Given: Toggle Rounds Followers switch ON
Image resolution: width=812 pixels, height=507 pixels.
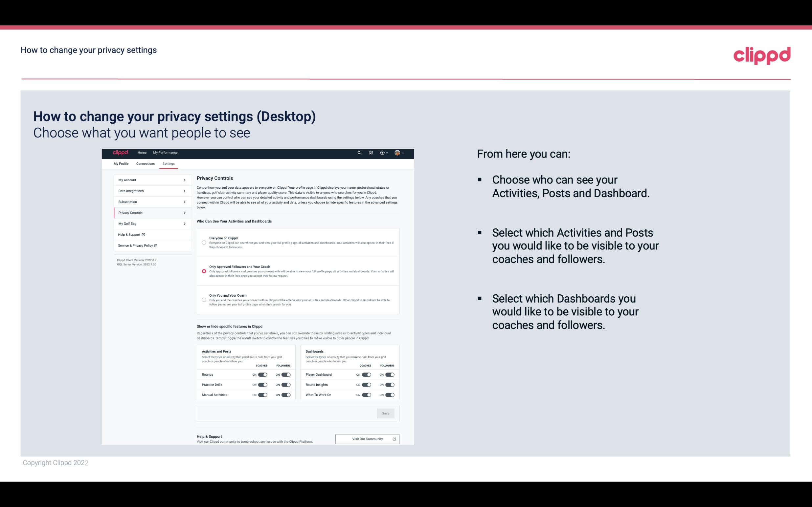Looking at the screenshot, I should click(x=285, y=374).
